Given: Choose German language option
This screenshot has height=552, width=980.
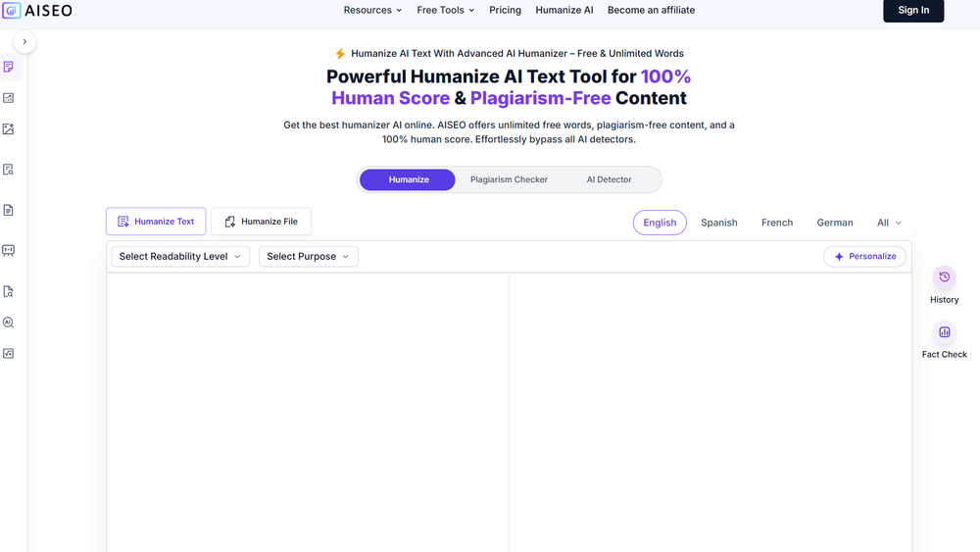Looking at the screenshot, I should point(834,223).
